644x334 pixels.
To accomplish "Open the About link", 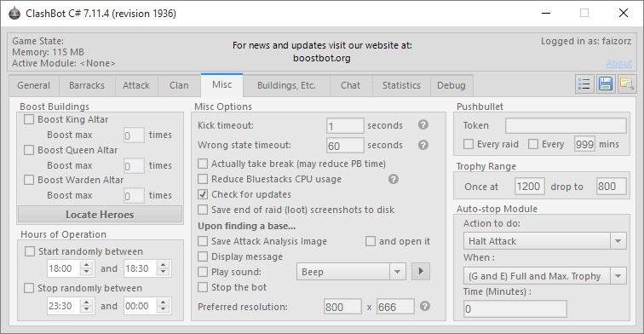I will (619, 63).
